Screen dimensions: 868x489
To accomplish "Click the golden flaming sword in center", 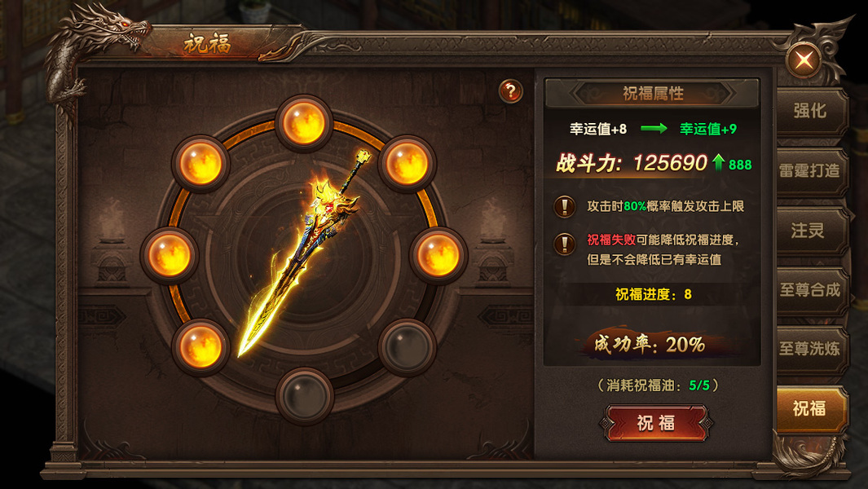I will coord(303,255).
